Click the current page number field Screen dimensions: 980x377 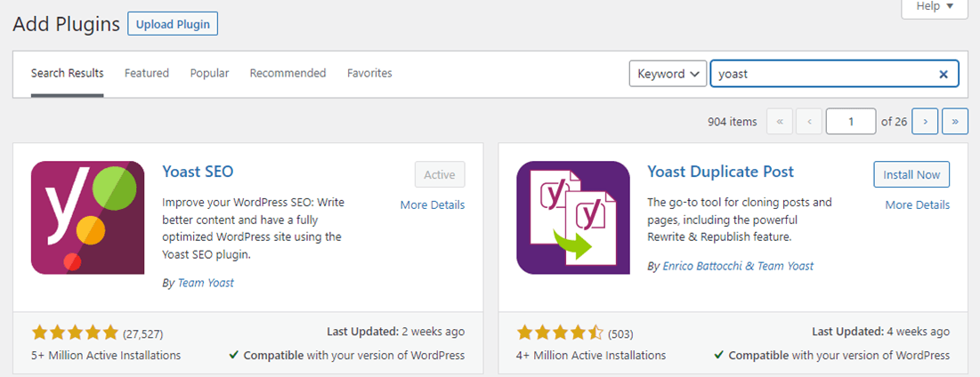coord(851,122)
